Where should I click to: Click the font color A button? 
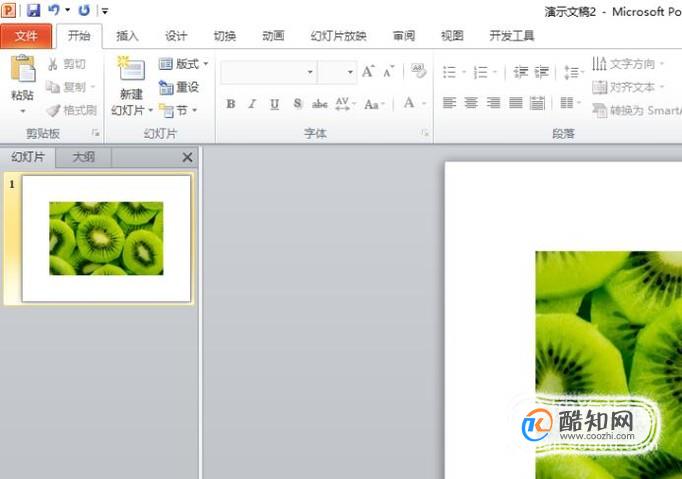(409, 103)
